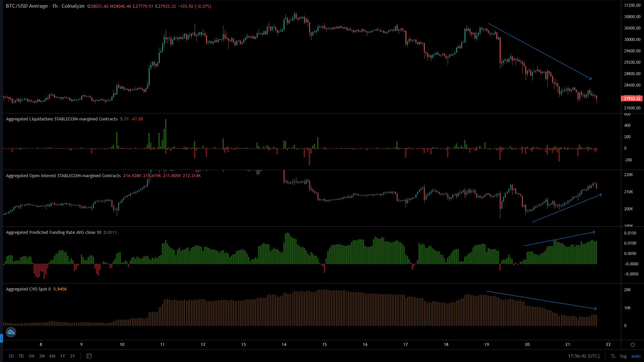Viewport: 644px width, 362px height.
Task: Select the 1D range
Action: pos(11,356)
